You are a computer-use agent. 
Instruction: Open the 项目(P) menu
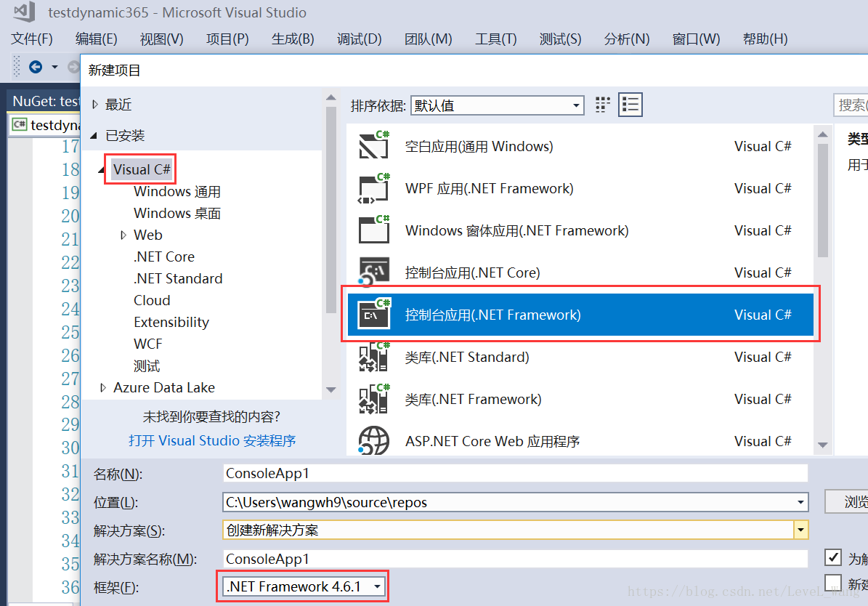(x=227, y=39)
